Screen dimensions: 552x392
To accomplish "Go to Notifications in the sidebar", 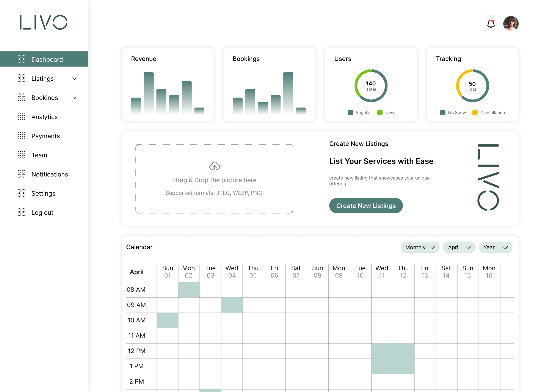I will [x=50, y=174].
